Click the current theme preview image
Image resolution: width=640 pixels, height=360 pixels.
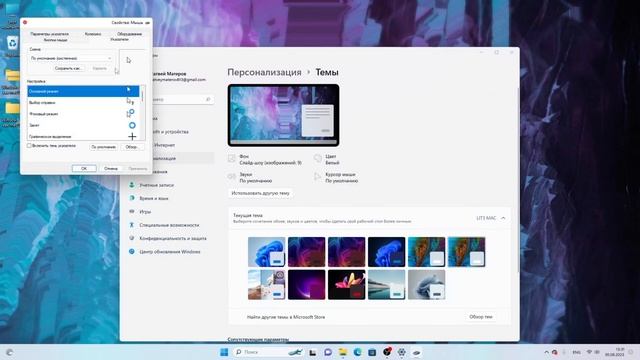(284, 115)
